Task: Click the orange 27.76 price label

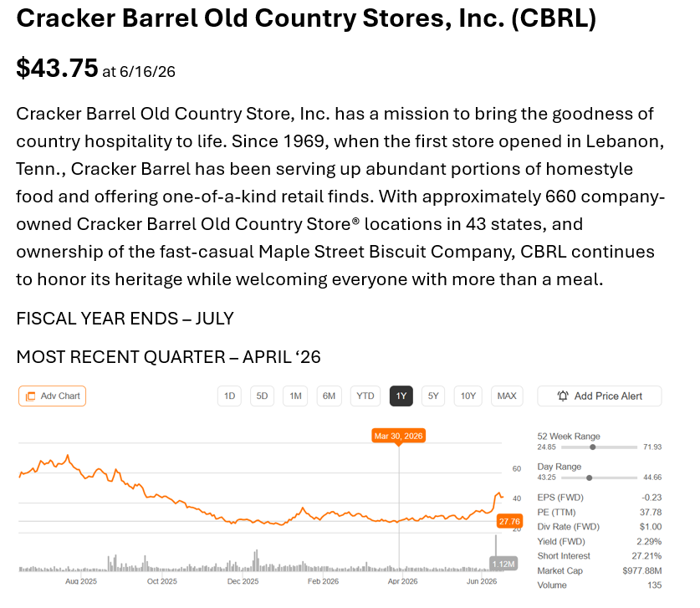Action: [509, 521]
